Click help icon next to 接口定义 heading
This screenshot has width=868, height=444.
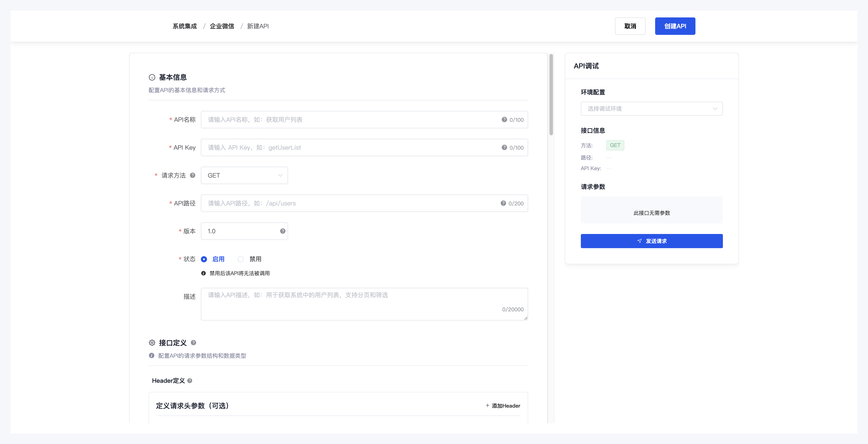point(193,343)
